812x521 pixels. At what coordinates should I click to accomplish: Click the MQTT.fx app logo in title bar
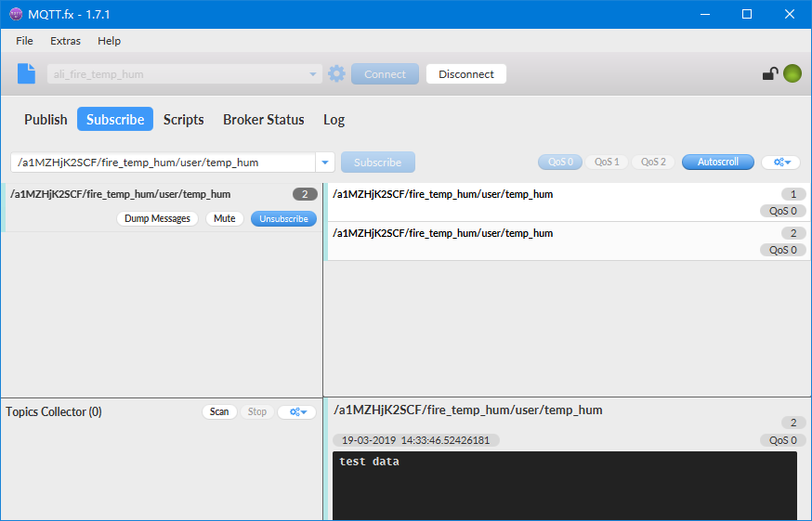coord(16,14)
